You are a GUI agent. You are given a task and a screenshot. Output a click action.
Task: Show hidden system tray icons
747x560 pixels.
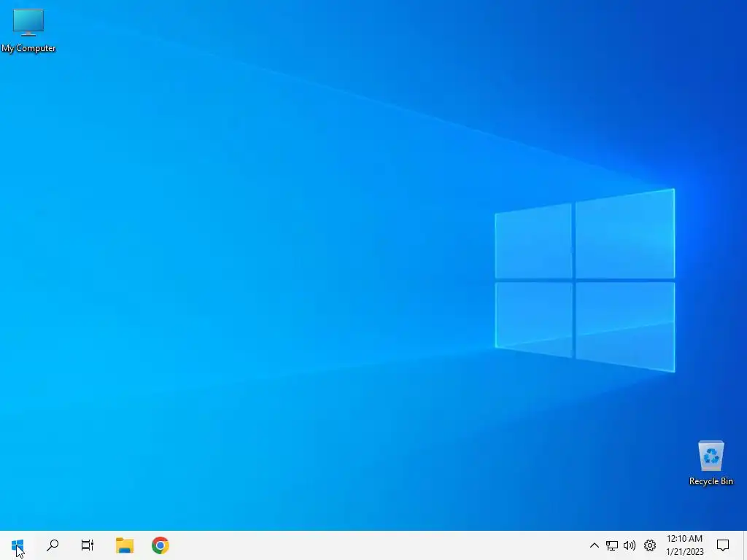(x=594, y=545)
